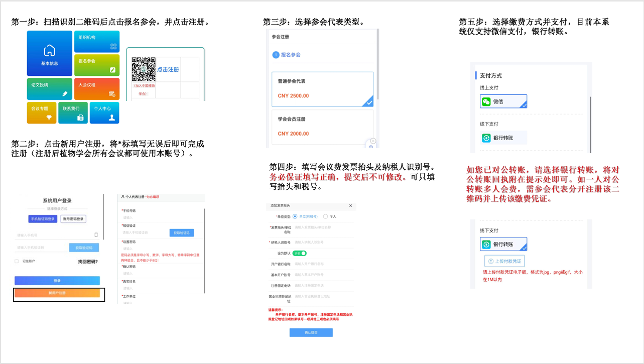Check the 记住账户 checkbox

(x=17, y=262)
